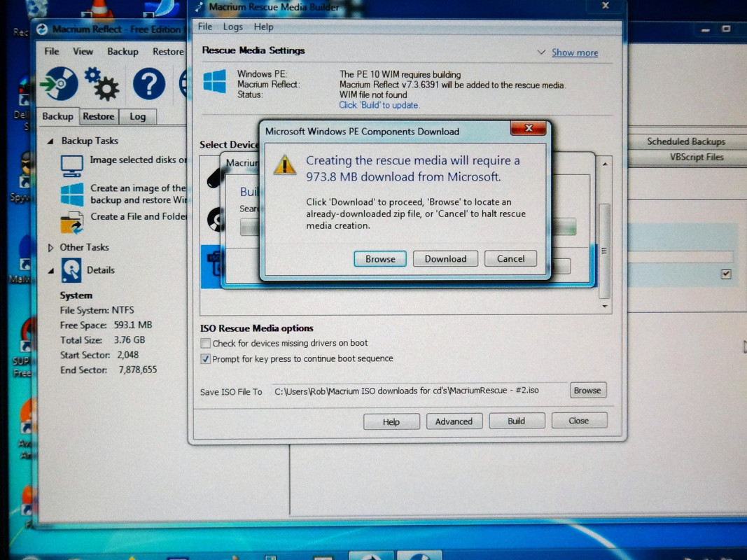747x560 pixels.
Task: Open the Show more link
Action: [x=575, y=53]
